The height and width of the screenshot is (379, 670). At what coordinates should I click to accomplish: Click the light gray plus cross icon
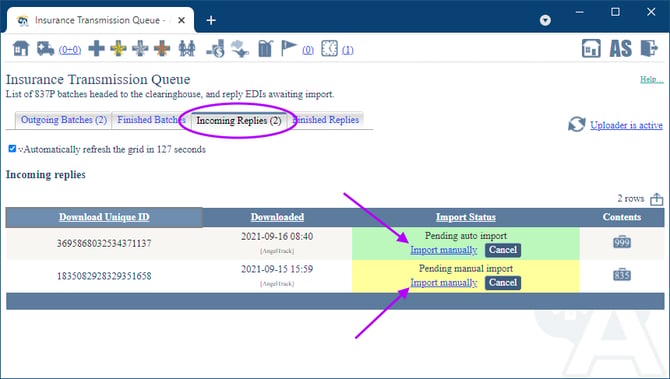coord(140,49)
